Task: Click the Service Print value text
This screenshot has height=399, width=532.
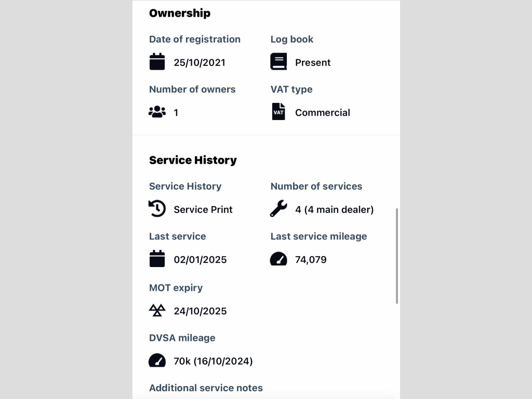Action: pyautogui.click(x=203, y=210)
